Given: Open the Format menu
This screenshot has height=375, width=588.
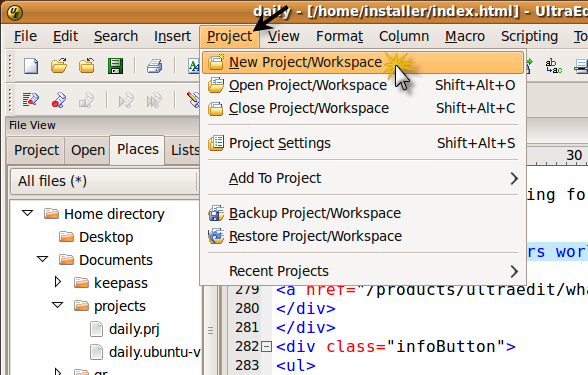Looking at the screenshot, I should (339, 36).
